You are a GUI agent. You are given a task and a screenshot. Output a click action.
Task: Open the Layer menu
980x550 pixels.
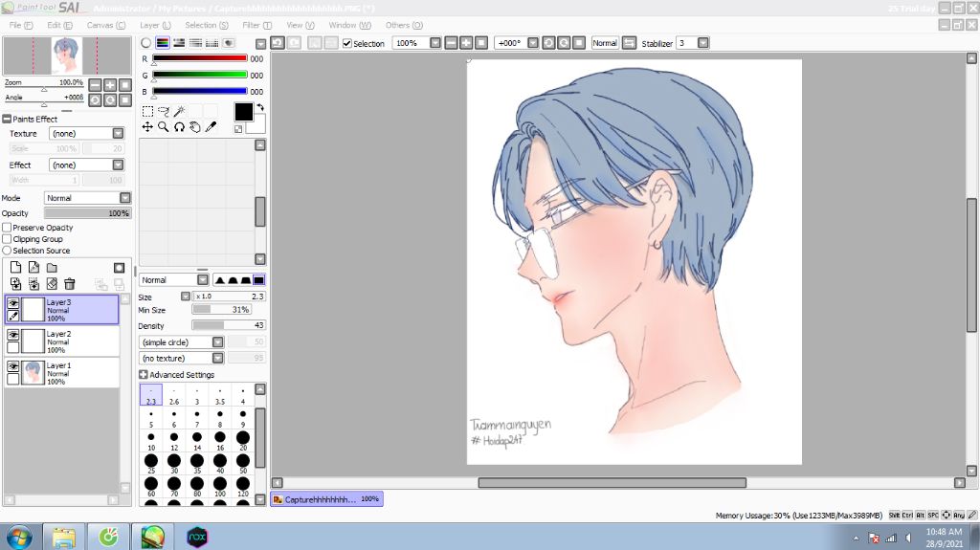click(155, 25)
